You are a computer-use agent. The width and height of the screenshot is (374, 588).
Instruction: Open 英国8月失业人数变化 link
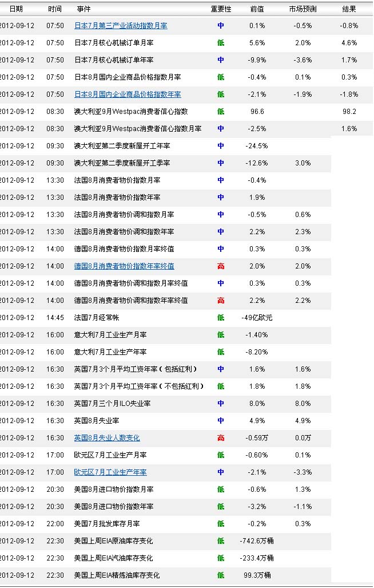coord(107,437)
